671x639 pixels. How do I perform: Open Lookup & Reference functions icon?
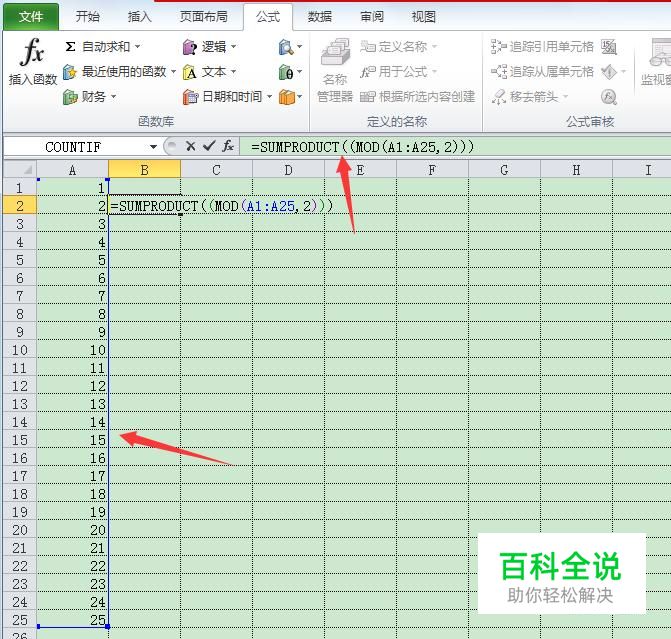click(285, 47)
